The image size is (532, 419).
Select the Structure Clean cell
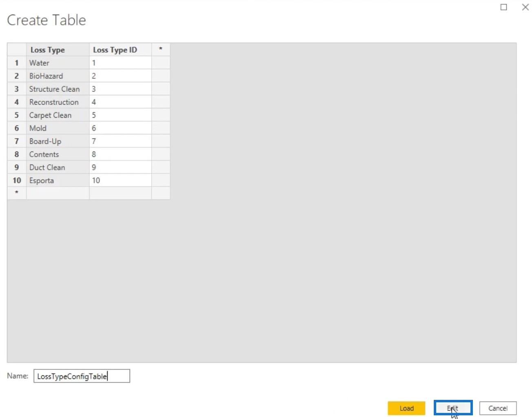click(x=58, y=89)
